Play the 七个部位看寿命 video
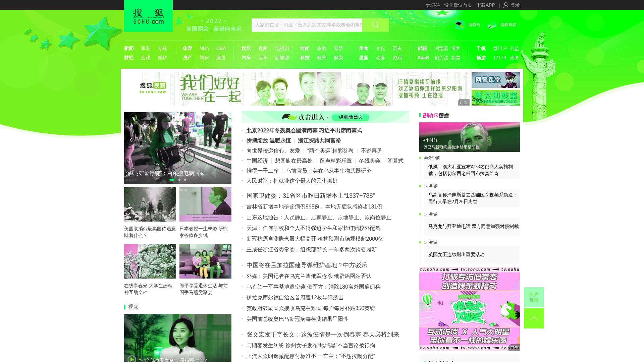This screenshot has height=362, width=644. click(x=132, y=359)
